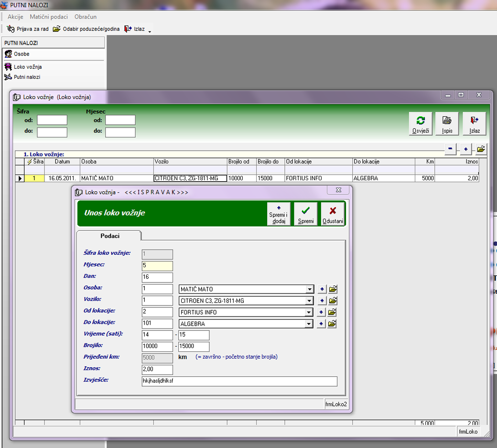
Task: Click the plus icon next to Od lokacije
Action: tap(321, 312)
